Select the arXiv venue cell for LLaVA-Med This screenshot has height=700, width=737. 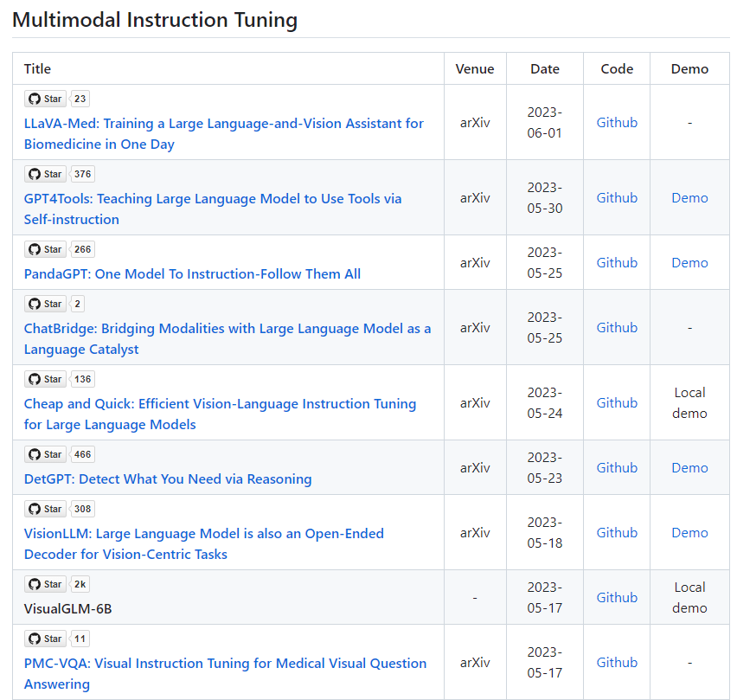(x=475, y=123)
